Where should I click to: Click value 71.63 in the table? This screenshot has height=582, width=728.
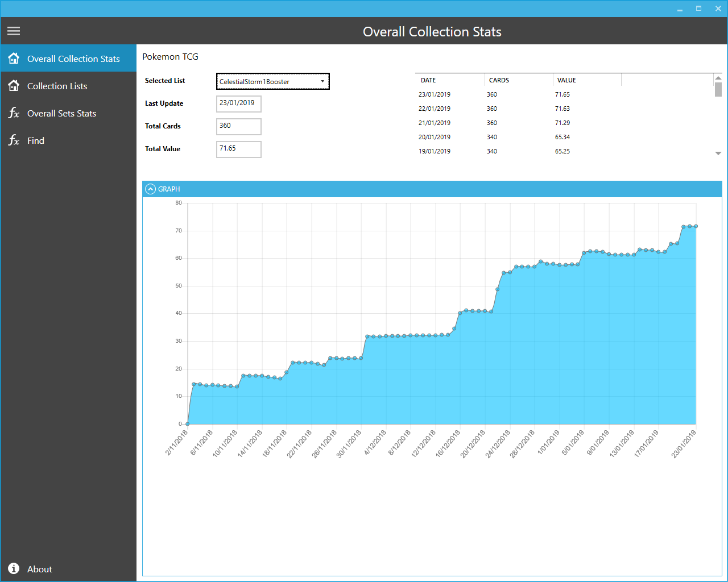tap(562, 109)
